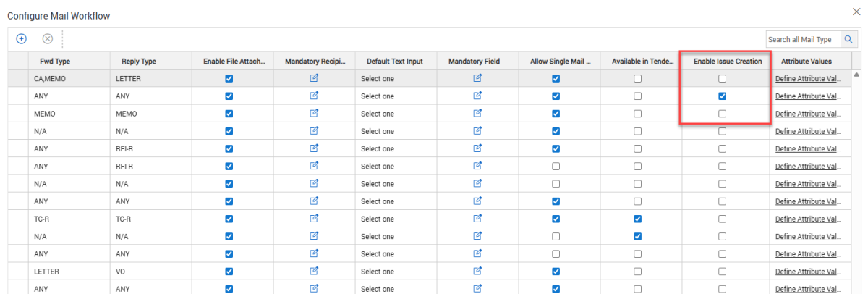Image resolution: width=868 pixels, height=294 pixels.
Task: Click the remove row circled-X icon
Action: point(48,39)
